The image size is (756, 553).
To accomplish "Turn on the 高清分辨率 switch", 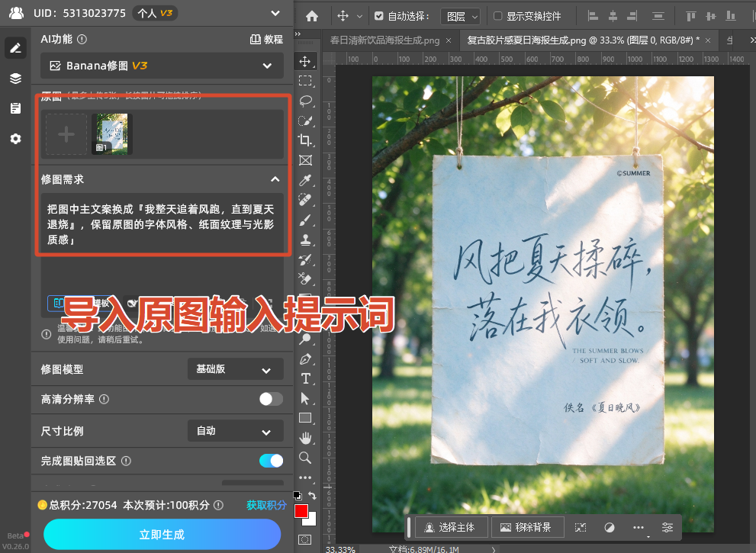I will pos(271,399).
